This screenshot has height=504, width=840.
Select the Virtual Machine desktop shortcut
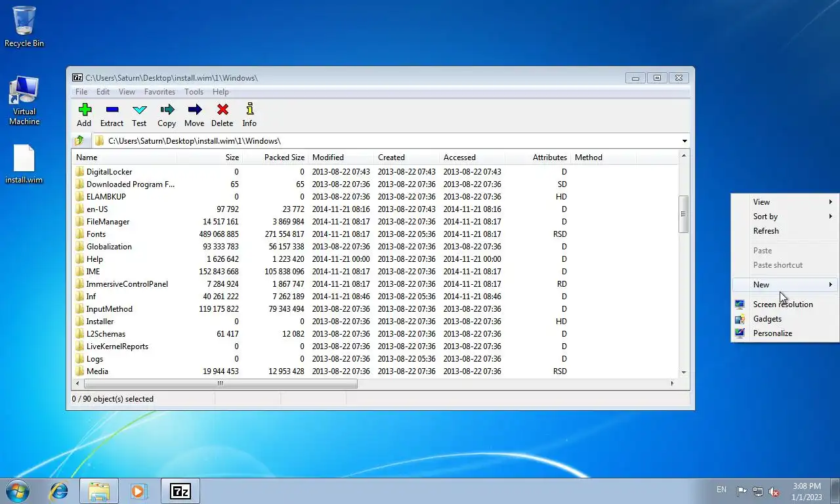point(24,100)
